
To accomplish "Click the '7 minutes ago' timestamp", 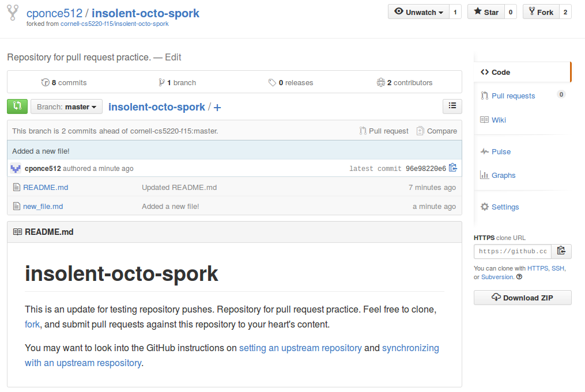I will [x=432, y=188].
